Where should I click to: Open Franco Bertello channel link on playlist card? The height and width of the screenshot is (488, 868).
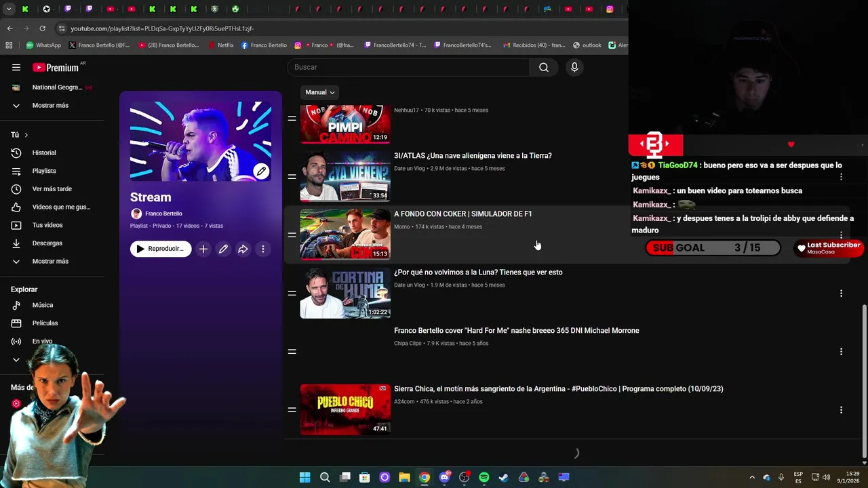tap(163, 213)
